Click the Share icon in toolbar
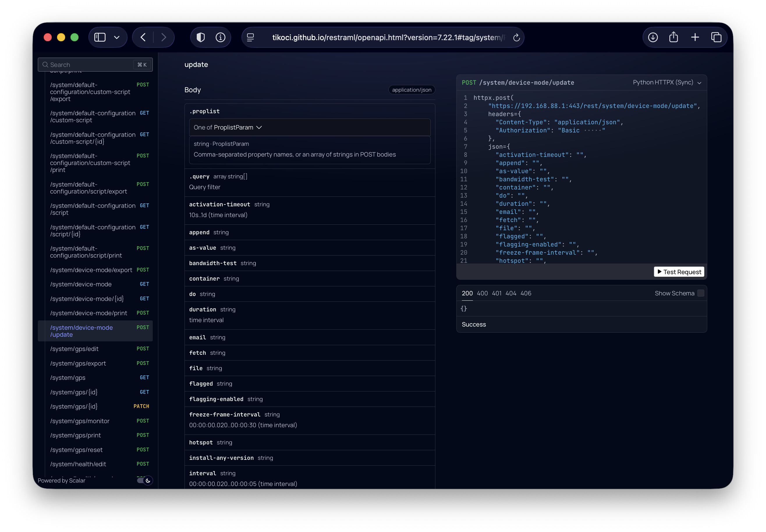 pos(674,37)
